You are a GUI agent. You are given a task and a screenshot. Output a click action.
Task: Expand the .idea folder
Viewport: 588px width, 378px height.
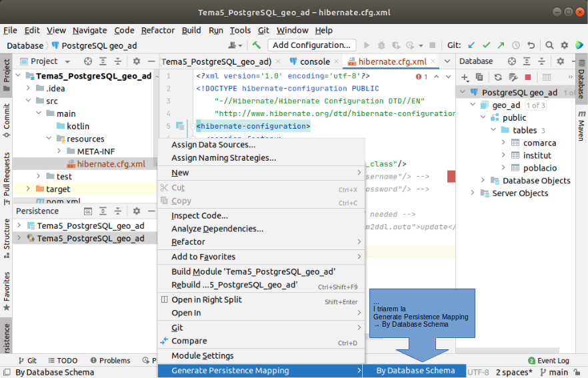(x=28, y=88)
